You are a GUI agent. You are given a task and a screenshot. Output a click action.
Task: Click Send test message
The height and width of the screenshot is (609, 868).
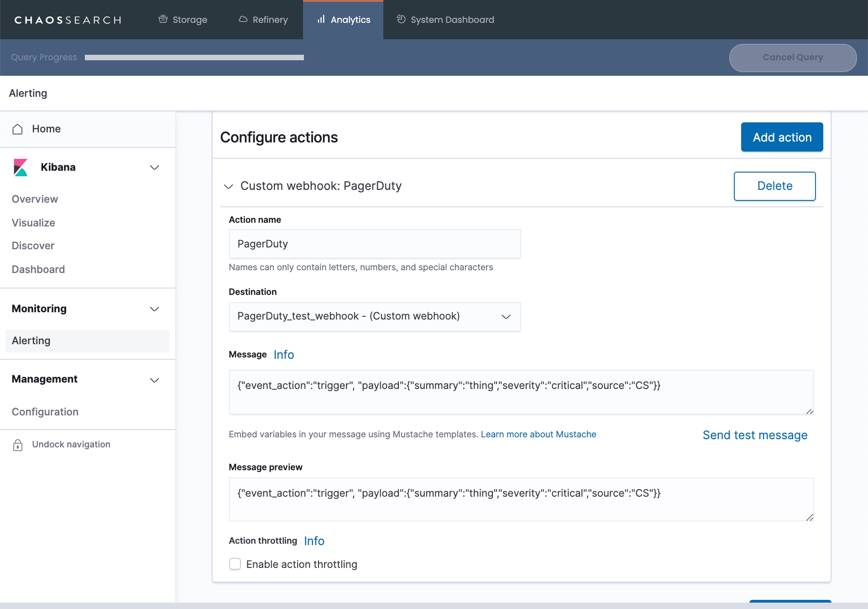point(755,435)
